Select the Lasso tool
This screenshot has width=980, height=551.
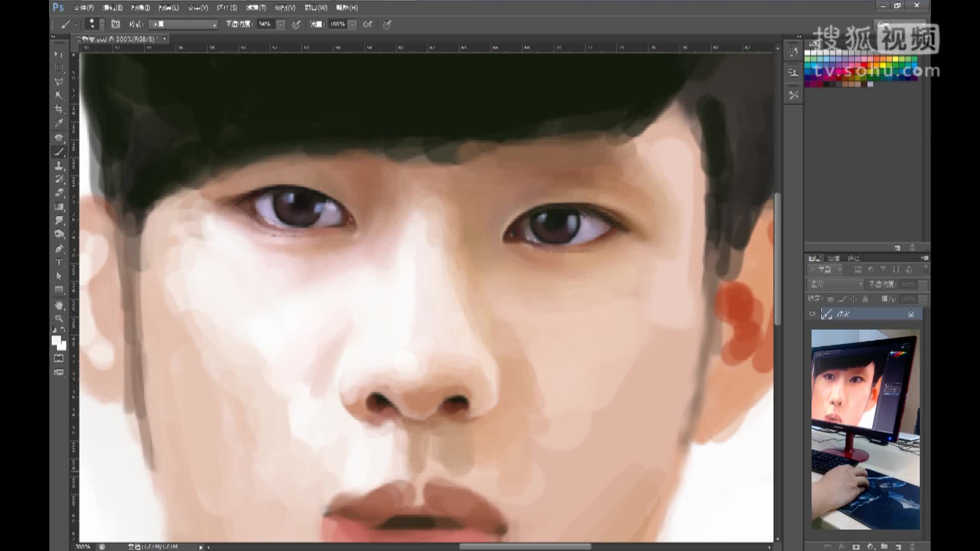point(59,82)
